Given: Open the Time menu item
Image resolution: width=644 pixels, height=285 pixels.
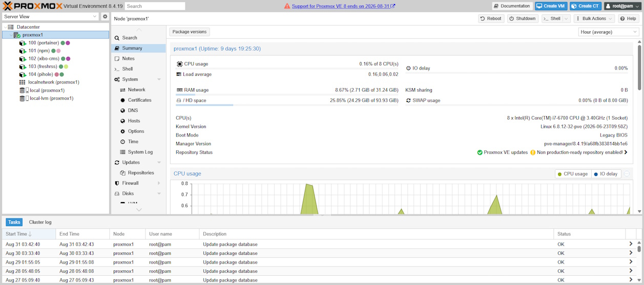Looking at the screenshot, I should 138,141.
